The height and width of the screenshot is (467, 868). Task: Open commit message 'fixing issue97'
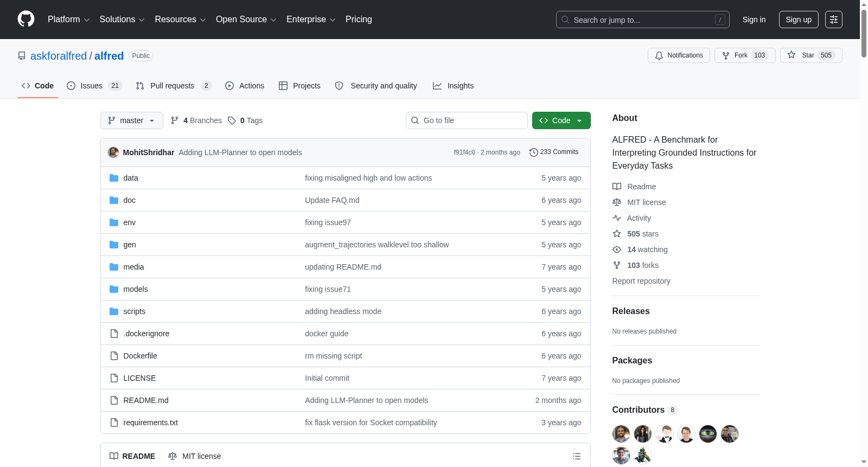(x=328, y=222)
